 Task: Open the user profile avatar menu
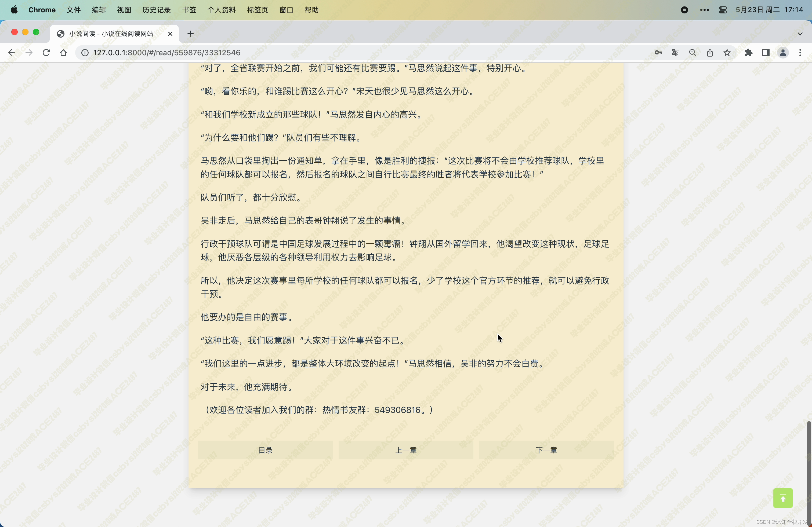tap(783, 53)
